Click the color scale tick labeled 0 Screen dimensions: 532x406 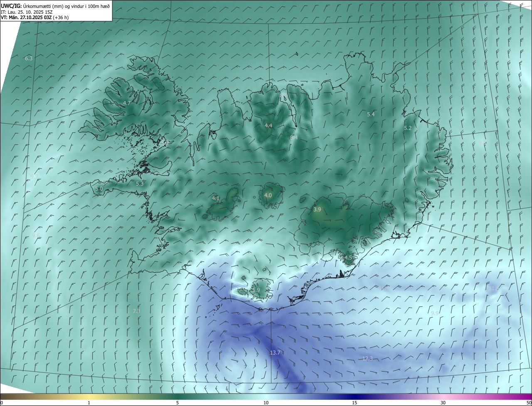click(2, 403)
